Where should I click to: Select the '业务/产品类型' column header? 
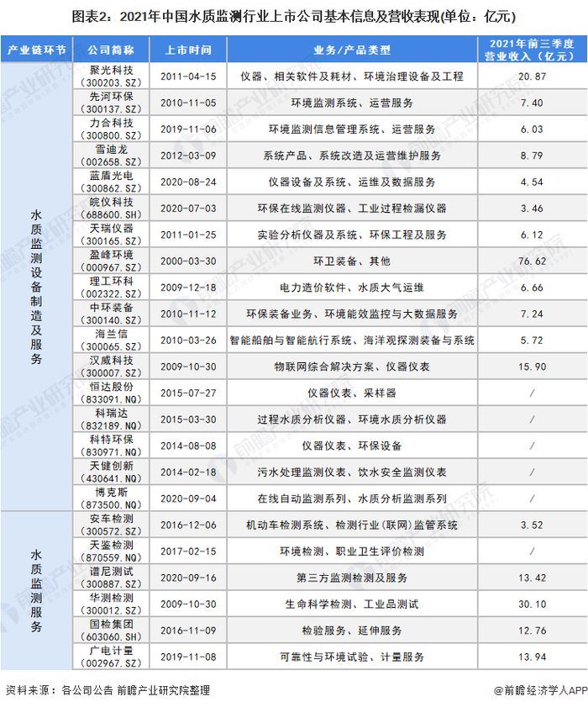352,50
